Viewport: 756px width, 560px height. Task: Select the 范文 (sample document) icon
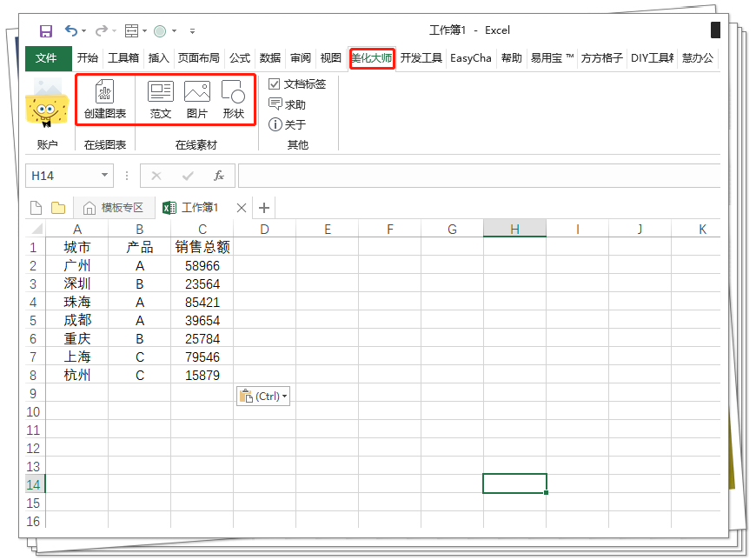[160, 99]
